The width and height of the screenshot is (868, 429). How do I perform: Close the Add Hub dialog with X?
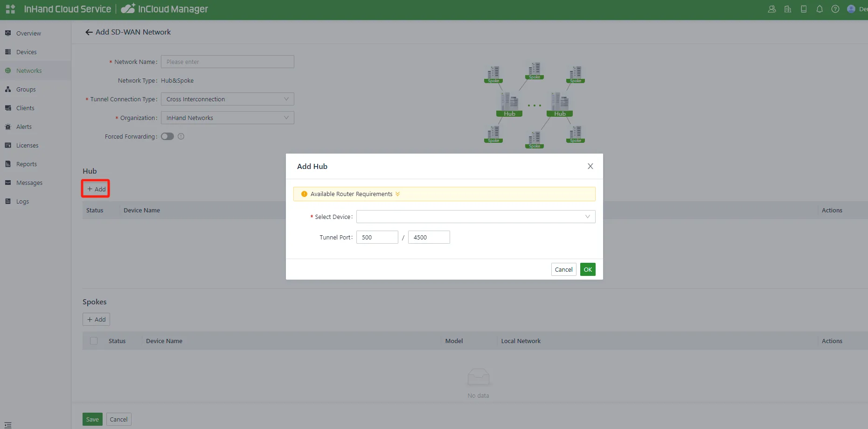(x=590, y=166)
